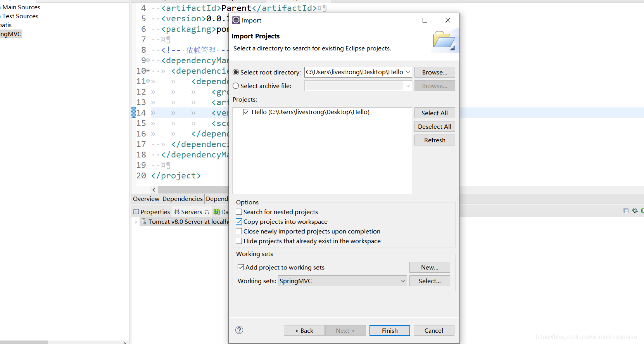644x344 pixels.
Task: Enable Search for nested projects
Action: 239,212
